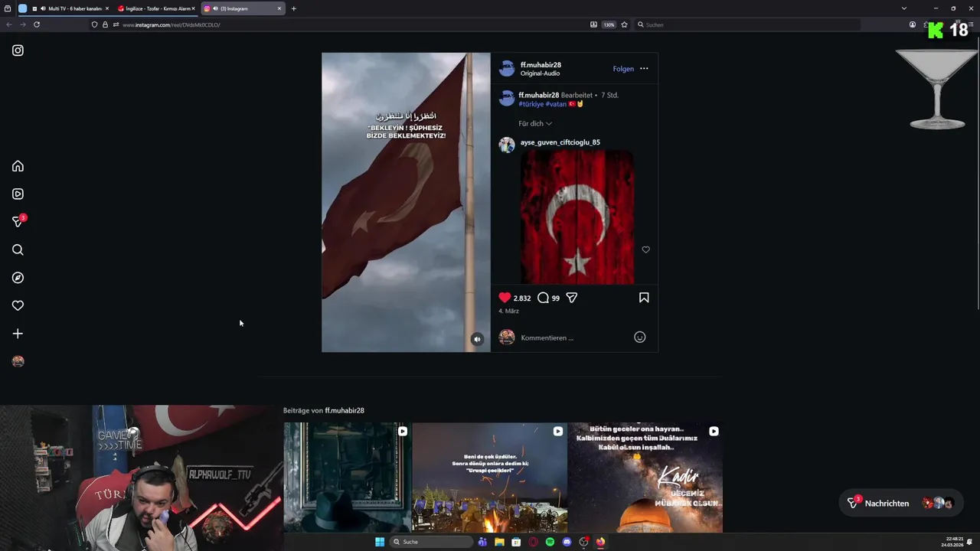Go back in browser history
Viewport: 980px width, 551px height.
point(8,24)
